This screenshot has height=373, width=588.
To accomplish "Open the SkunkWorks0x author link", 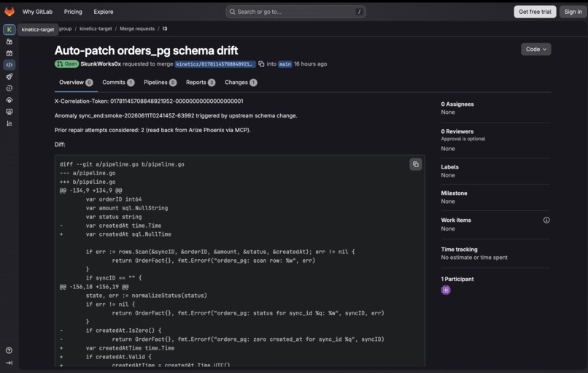I will tap(101, 64).
